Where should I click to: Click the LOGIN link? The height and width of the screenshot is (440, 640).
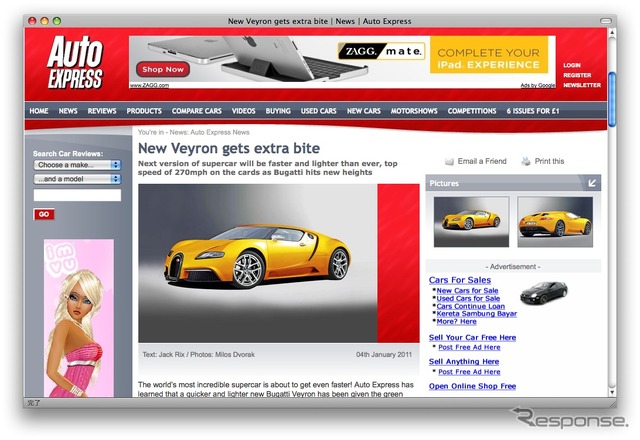point(572,65)
